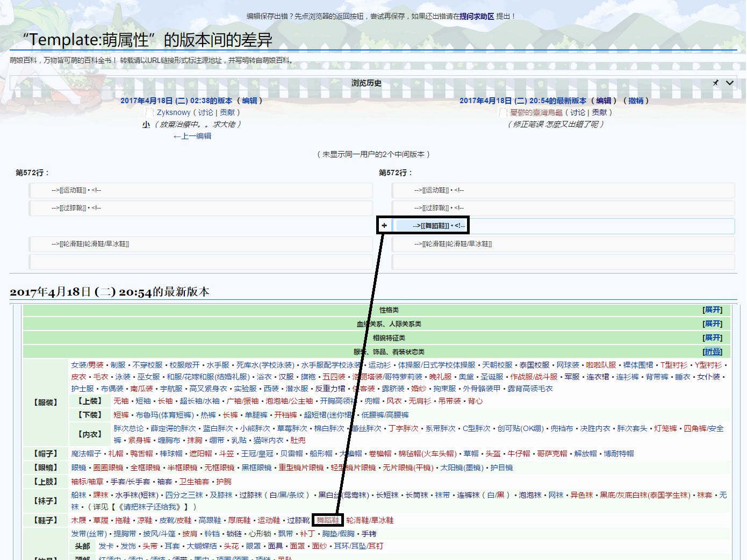The width and height of the screenshot is (747, 560).
Task: Click the 小 minor-edit marker
Action: (145, 125)
